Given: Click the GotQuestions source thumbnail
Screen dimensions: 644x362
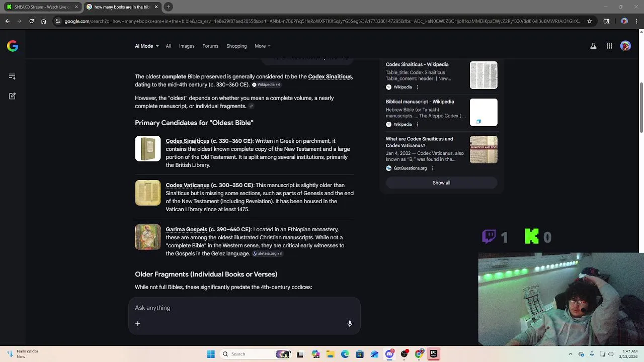Looking at the screenshot, I should pos(484,149).
